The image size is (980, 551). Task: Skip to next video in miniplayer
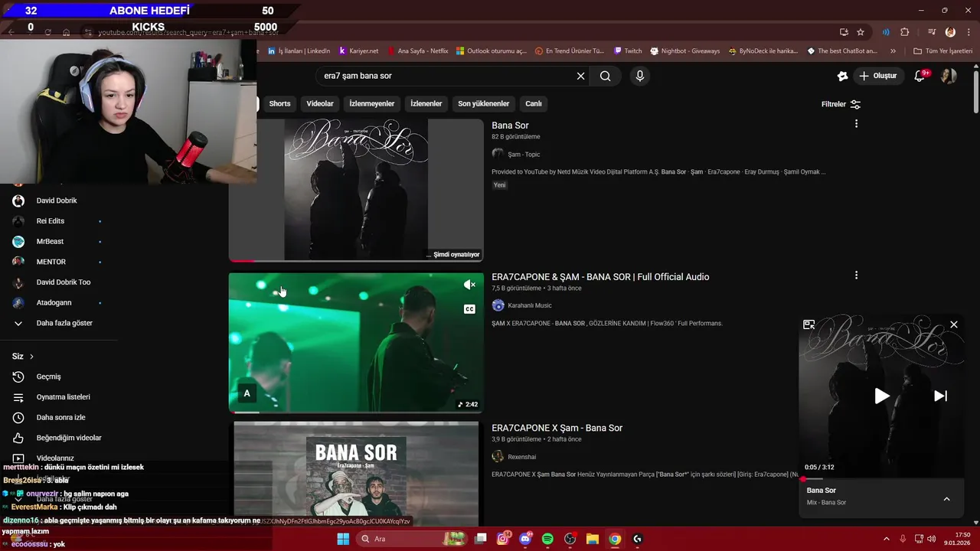click(x=941, y=396)
